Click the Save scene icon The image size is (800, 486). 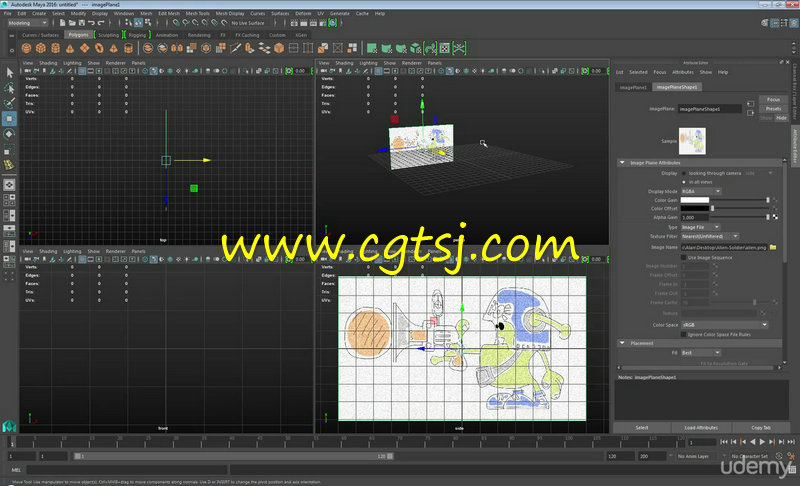tap(82, 23)
